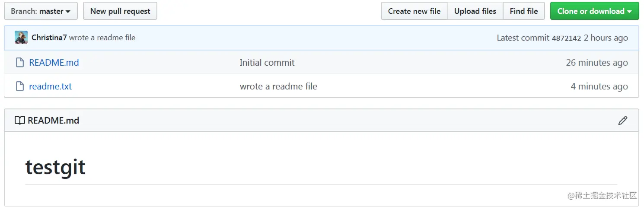Click the Christina7 avatar image

21,38
